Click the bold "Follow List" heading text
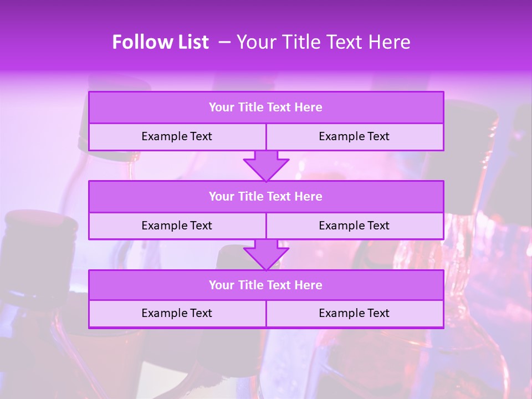This screenshot has width=532, height=399. [x=161, y=42]
